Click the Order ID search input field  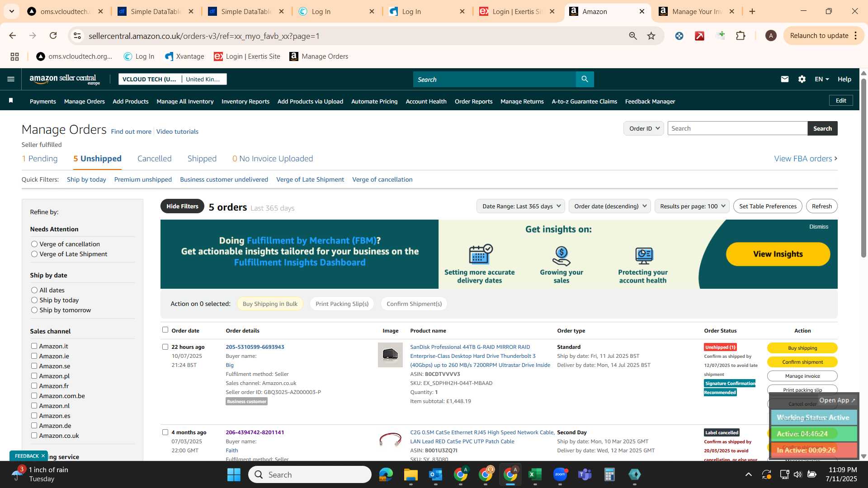(737, 128)
